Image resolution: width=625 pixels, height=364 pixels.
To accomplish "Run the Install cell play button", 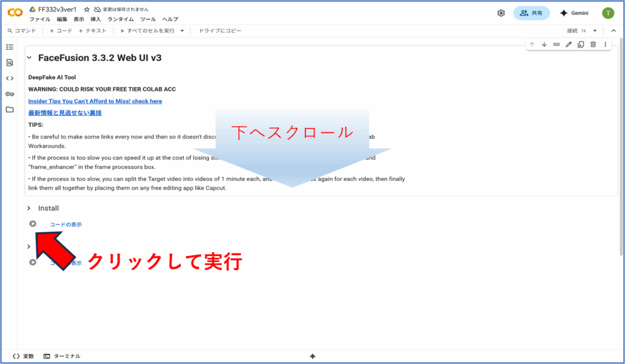I will pos(33,224).
